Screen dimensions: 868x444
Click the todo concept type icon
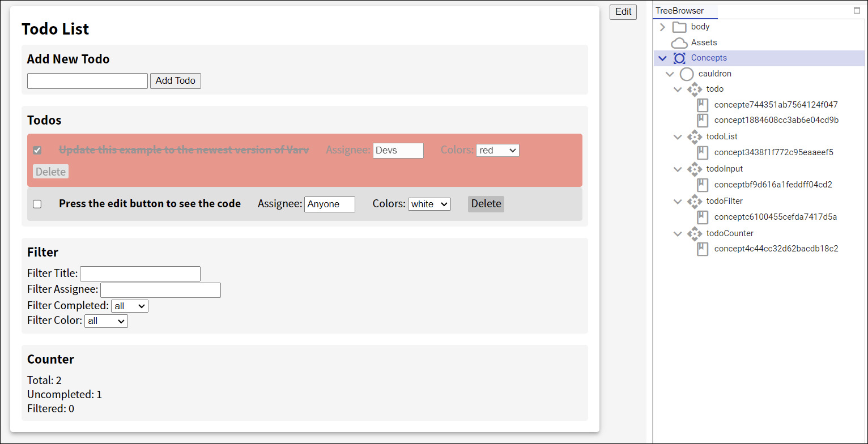tap(694, 89)
